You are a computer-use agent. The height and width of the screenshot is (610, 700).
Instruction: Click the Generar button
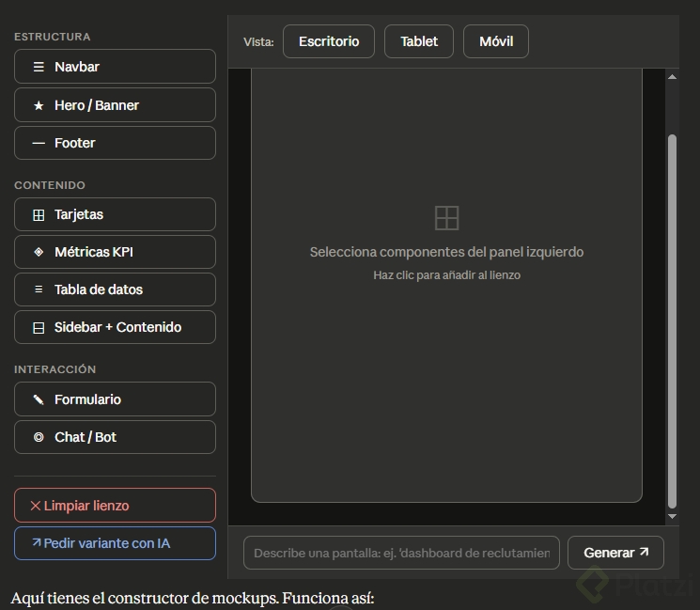tap(615, 553)
